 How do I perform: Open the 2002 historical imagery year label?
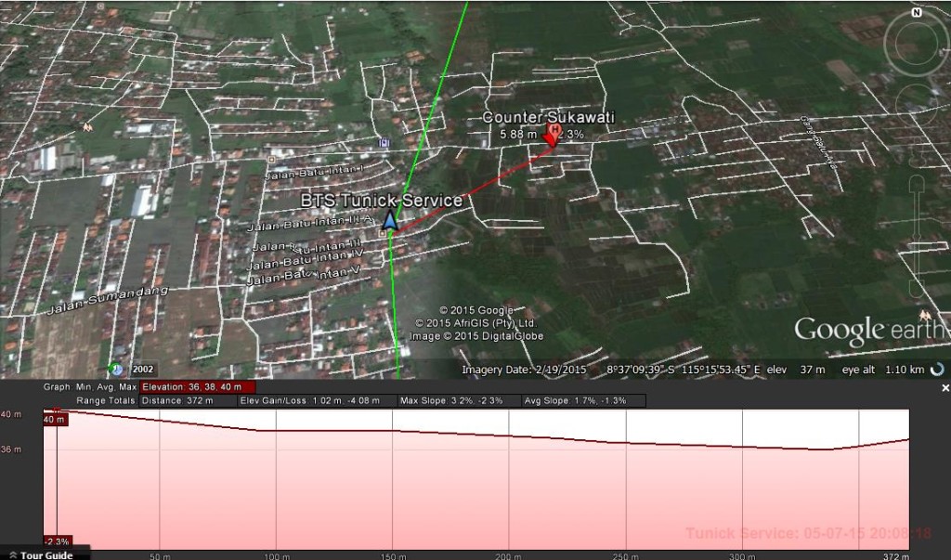click(x=142, y=369)
